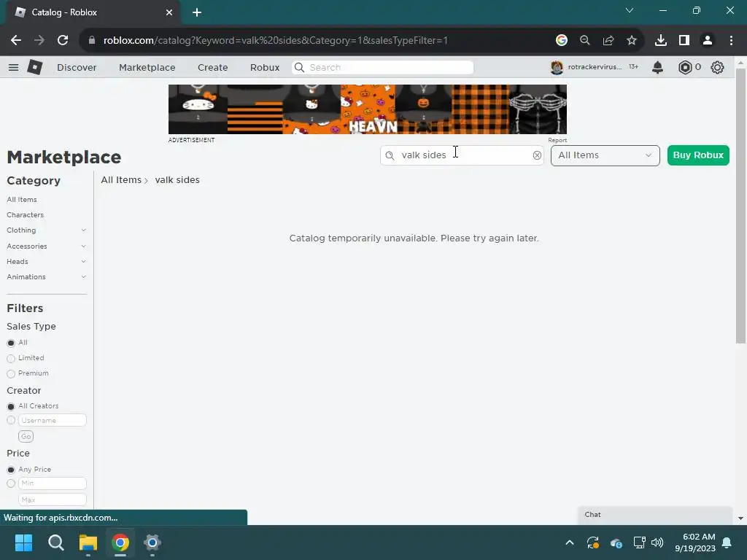This screenshot has height=560, width=747.
Task: Open the Robux balance hexagon icon
Action: coord(685,67)
